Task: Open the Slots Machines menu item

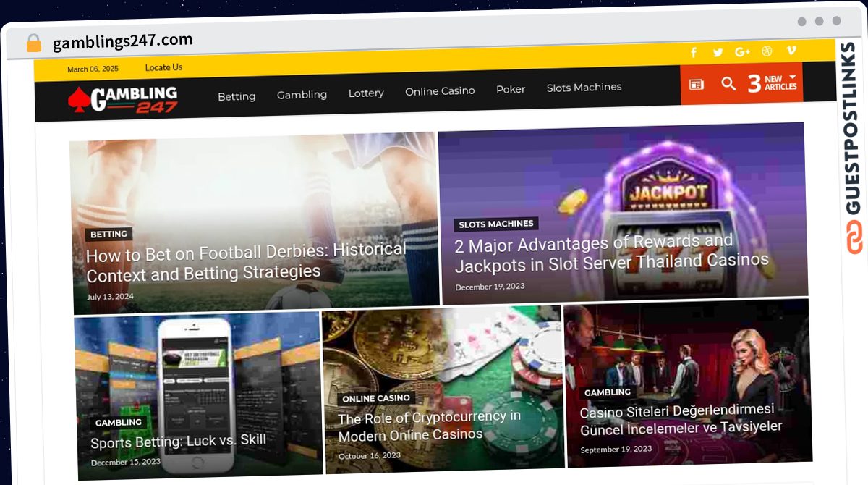Action: pos(584,88)
